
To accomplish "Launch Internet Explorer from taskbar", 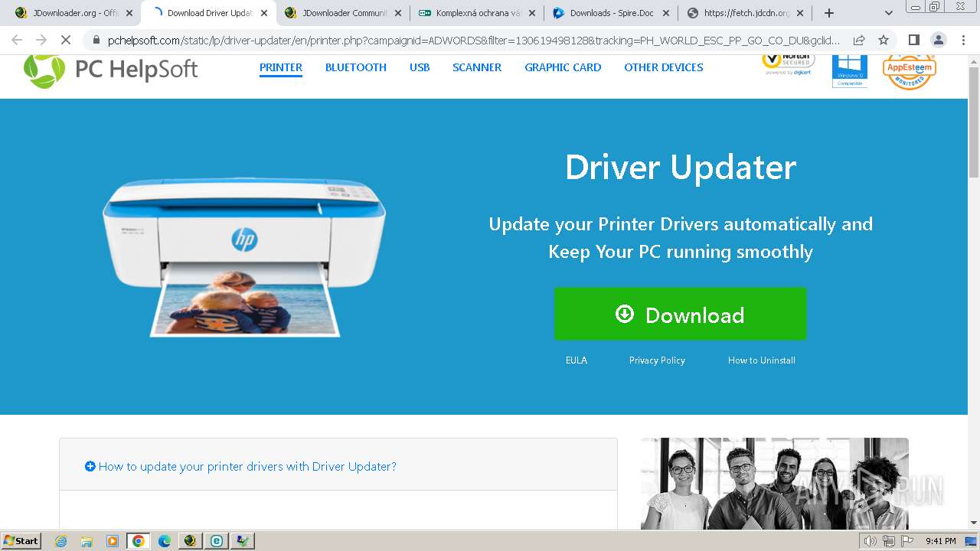I will pyautogui.click(x=60, y=541).
